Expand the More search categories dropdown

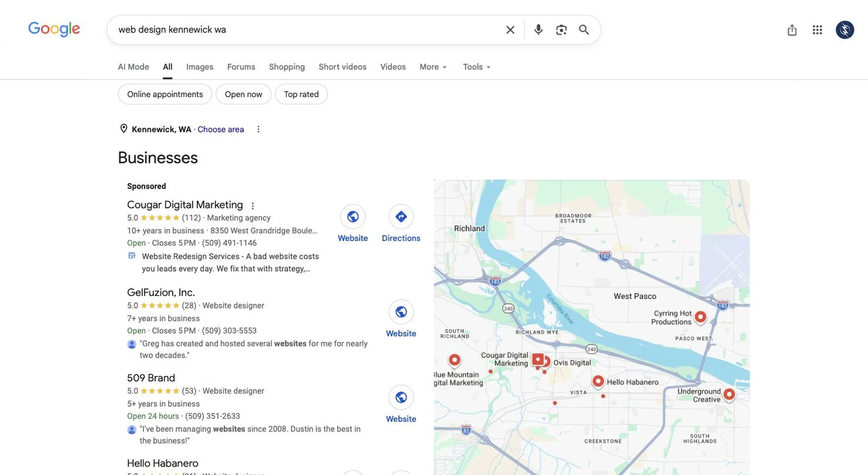point(433,67)
